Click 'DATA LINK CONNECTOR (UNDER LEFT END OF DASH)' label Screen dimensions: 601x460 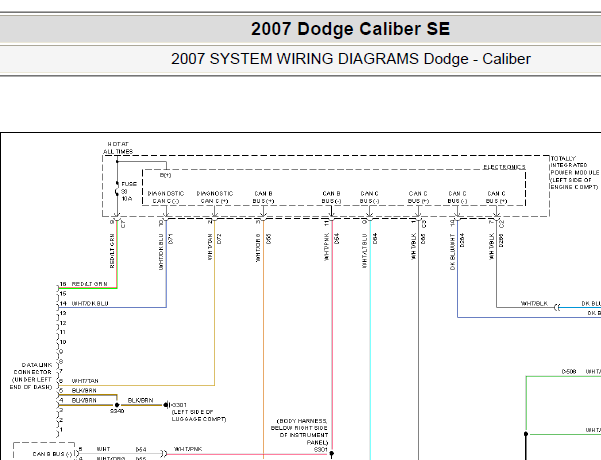tap(31, 376)
